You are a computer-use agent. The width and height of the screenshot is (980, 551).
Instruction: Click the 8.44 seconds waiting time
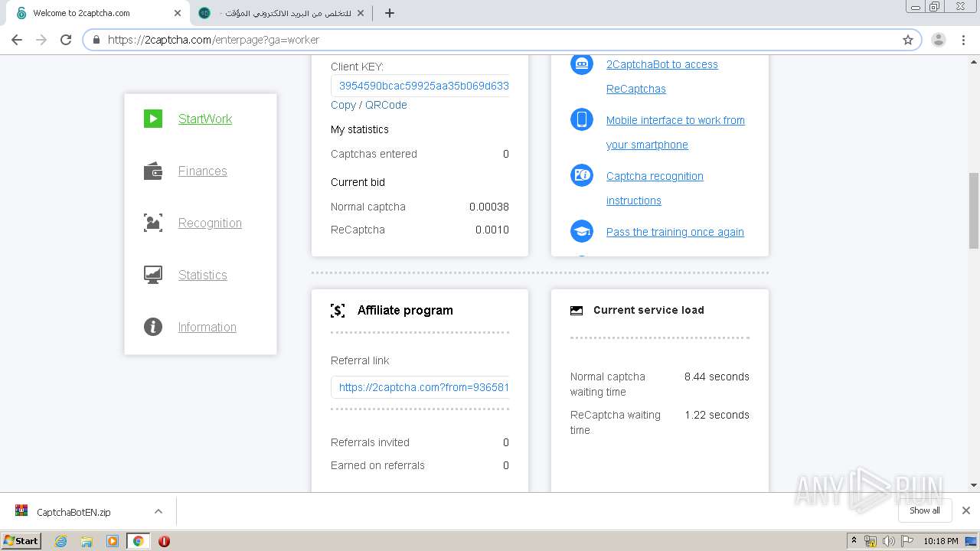[x=717, y=377]
